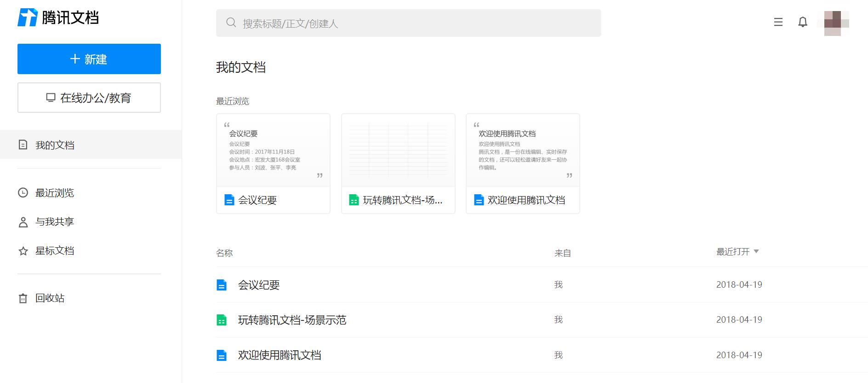Click the blue doc icon in 欢迎使用腾讯文档 card

479,200
